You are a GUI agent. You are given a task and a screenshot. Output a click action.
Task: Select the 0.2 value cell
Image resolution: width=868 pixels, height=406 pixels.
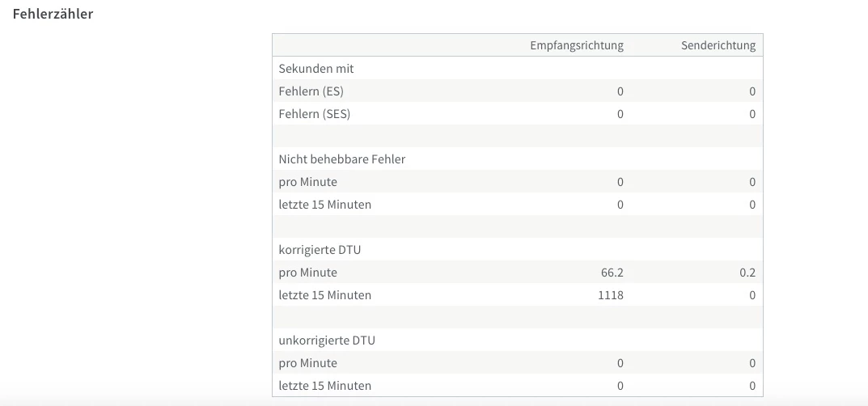tap(747, 273)
